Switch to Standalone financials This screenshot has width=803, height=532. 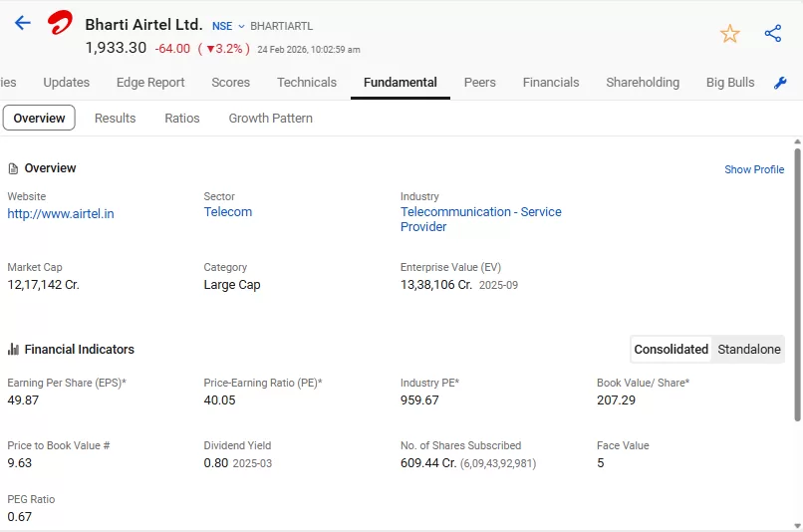coord(749,350)
